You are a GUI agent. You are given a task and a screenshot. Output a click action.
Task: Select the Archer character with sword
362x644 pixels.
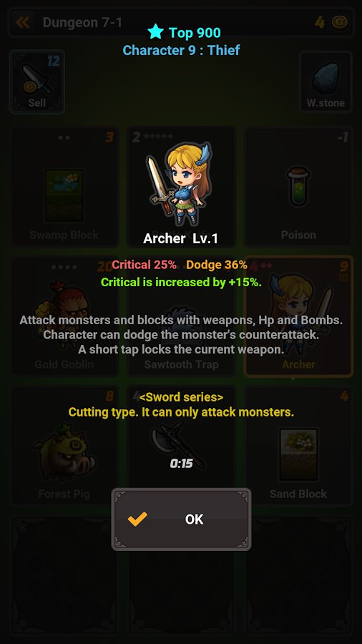[x=180, y=183]
